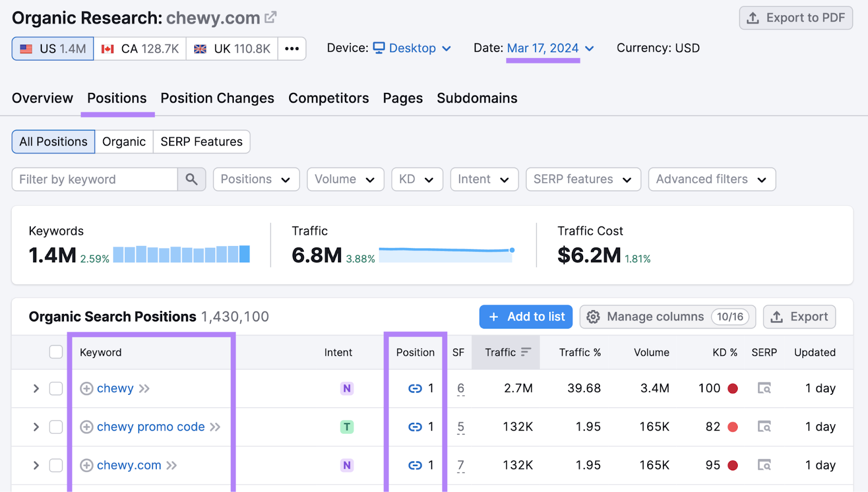Viewport: 868px width, 492px height.
Task: Open the Advanced filters dropdown
Action: (x=711, y=179)
